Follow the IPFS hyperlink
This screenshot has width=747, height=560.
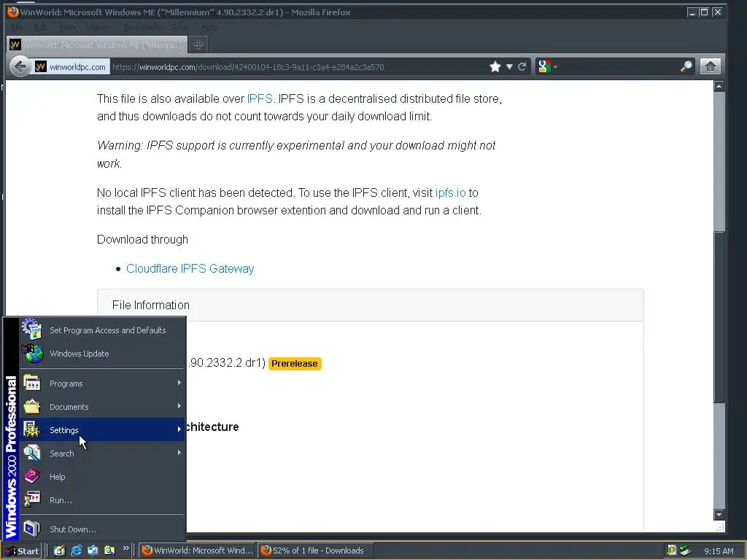(x=260, y=98)
